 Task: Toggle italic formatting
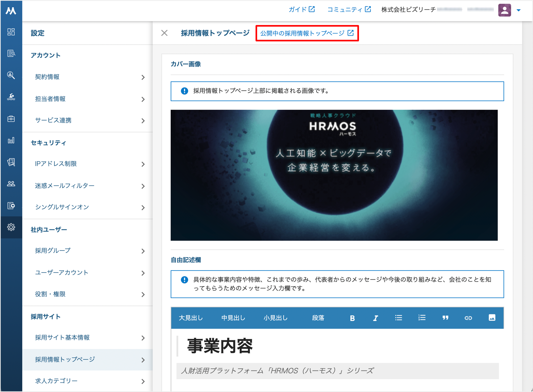click(x=375, y=318)
